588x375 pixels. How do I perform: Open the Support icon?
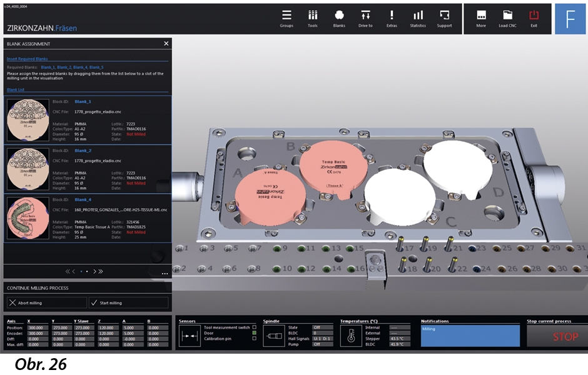click(444, 18)
